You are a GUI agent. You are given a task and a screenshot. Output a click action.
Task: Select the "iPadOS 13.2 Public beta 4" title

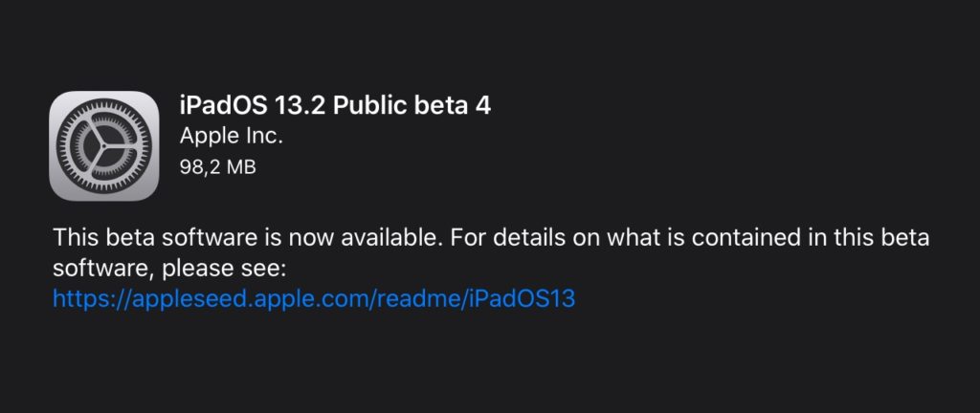pyautogui.click(x=335, y=104)
